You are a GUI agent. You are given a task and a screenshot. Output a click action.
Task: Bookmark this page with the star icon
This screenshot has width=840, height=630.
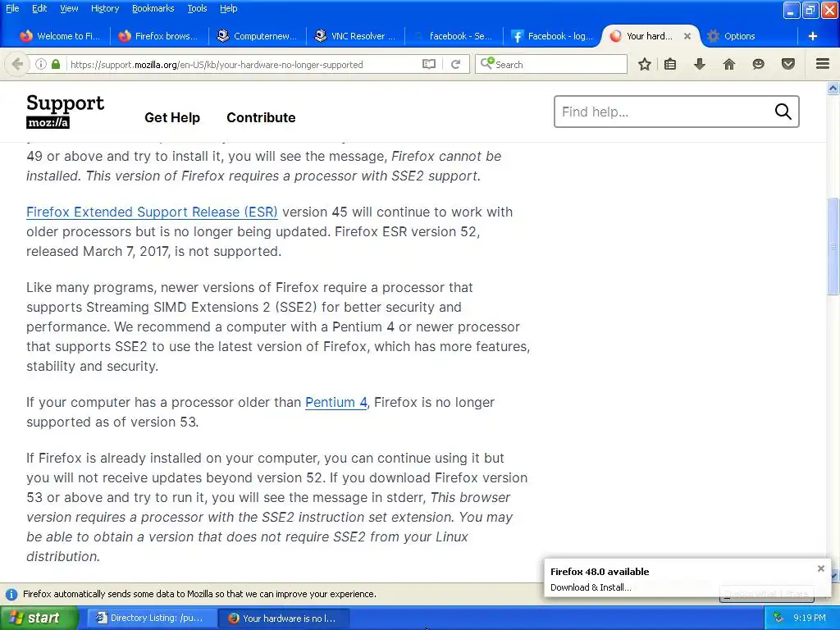coord(645,64)
